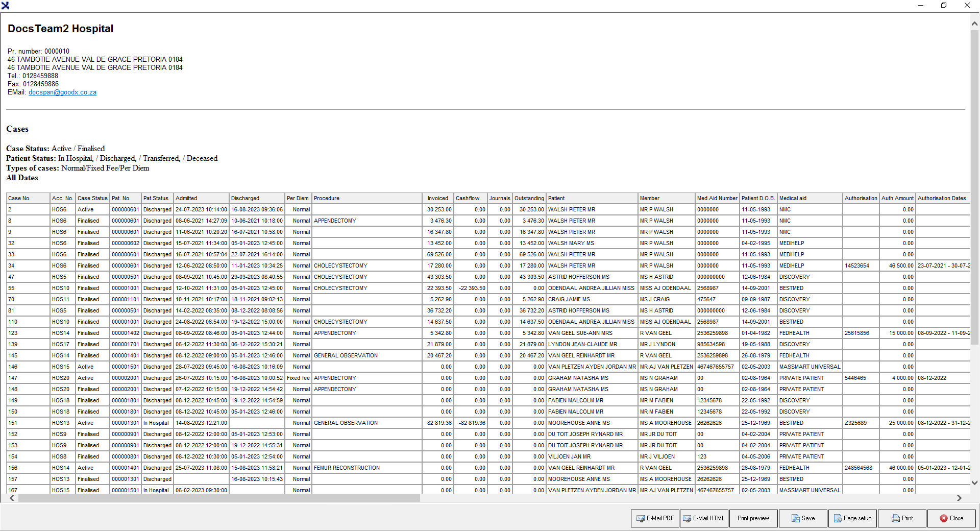Open Print preview
Image resolution: width=980 pixels, height=531 pixels.
click(x=753, y=518)
